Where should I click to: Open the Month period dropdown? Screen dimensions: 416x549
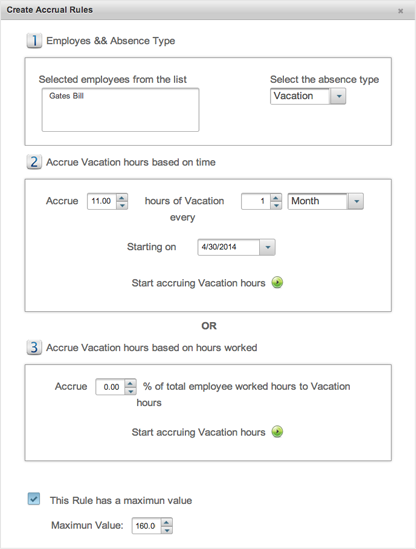click(356, 201)
